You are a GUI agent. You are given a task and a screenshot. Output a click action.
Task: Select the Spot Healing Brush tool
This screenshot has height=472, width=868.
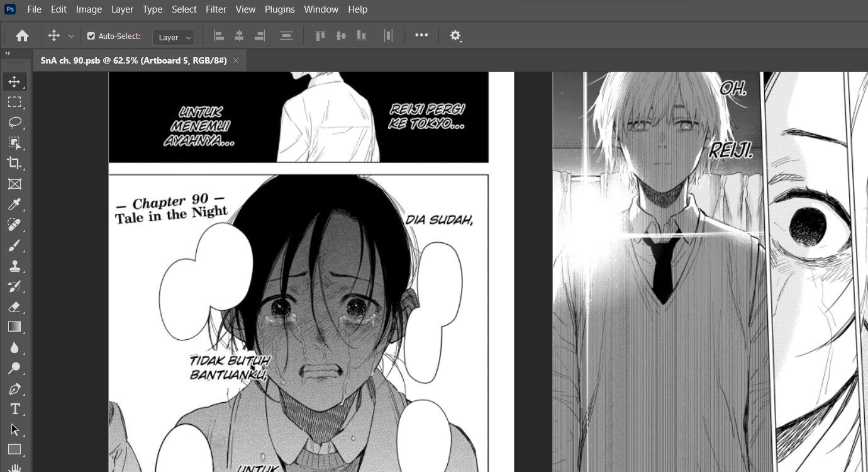(x=14, y=225)
